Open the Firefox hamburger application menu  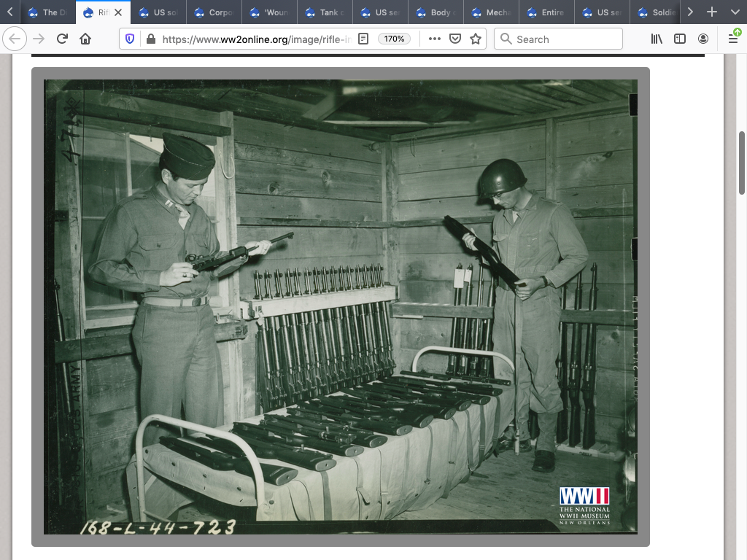tap(734, 39)
